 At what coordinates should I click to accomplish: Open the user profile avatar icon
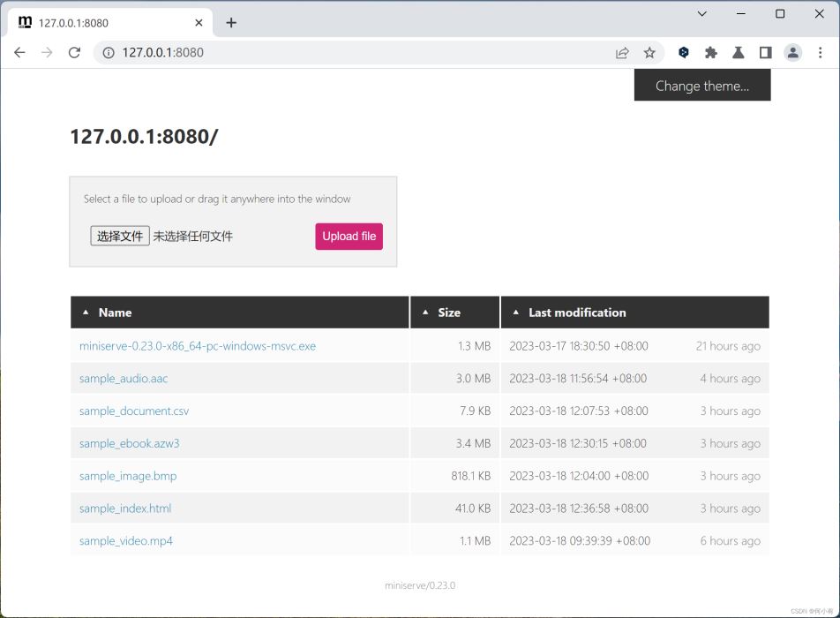(x=792, y=52)
